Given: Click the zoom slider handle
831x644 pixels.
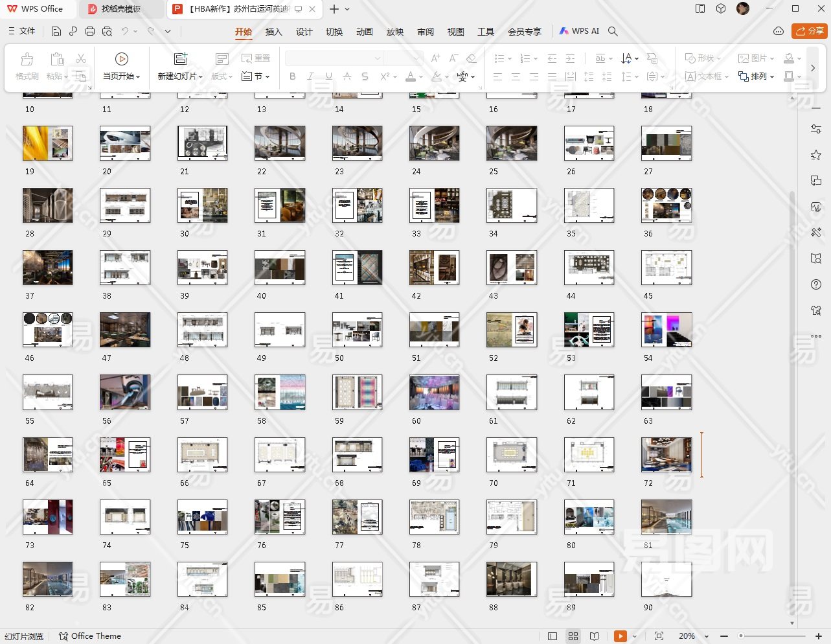Looking at the screenshot, I should click(x=741, y=636).
